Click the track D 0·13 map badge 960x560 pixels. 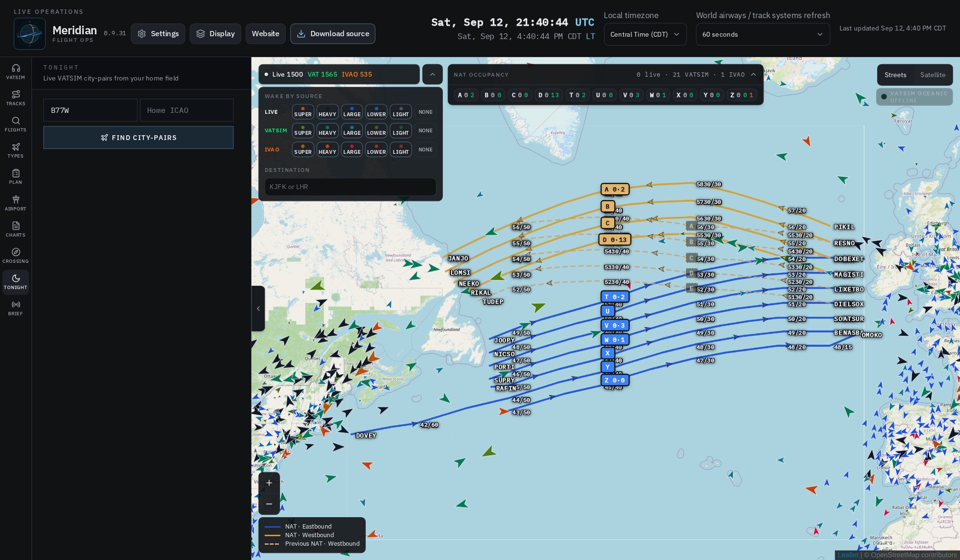[615, 240]
